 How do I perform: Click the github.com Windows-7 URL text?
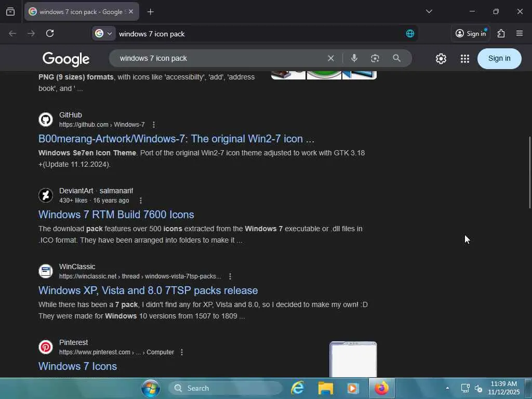coord(102,125)
